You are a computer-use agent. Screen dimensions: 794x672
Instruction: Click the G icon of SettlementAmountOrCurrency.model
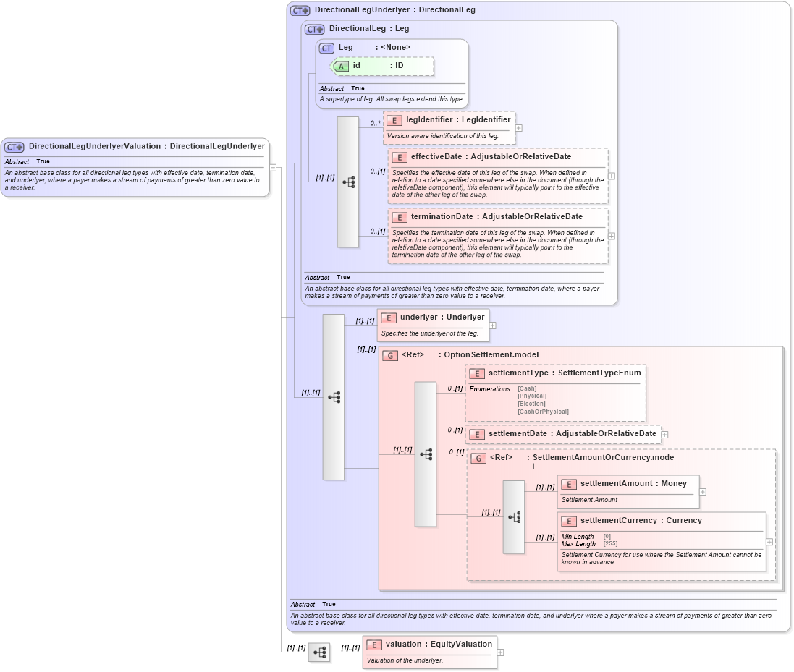[479, 457]
